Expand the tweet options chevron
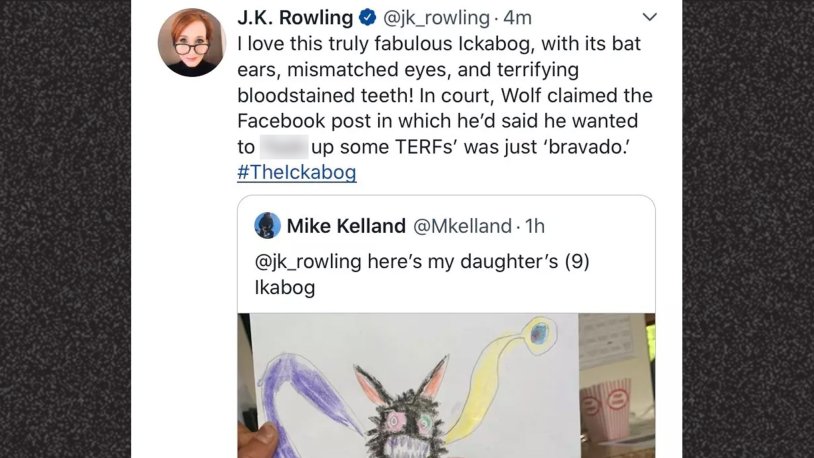 click(x=649, y=17)
